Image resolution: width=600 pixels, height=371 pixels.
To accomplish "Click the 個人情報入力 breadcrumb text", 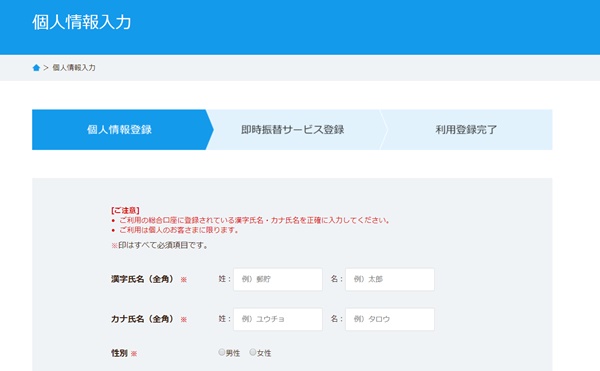I will click(74, 68).
